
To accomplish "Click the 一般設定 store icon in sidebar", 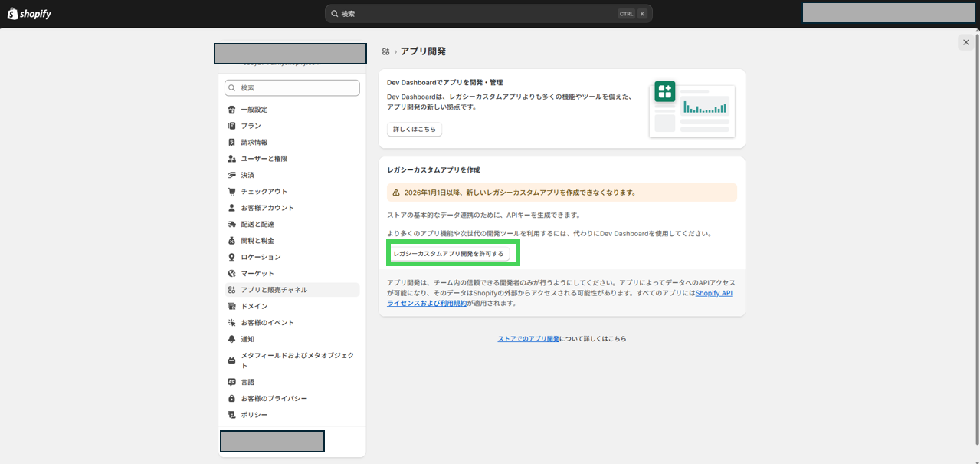I will [231, 110].
